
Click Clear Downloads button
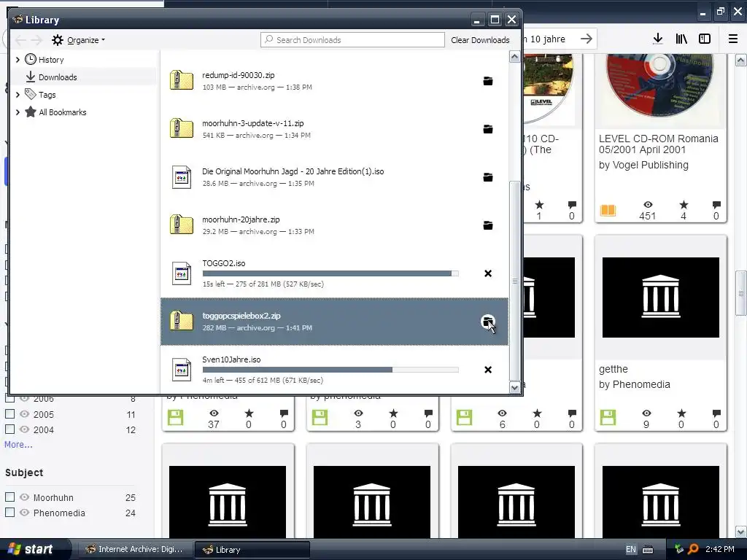point(480,40)
